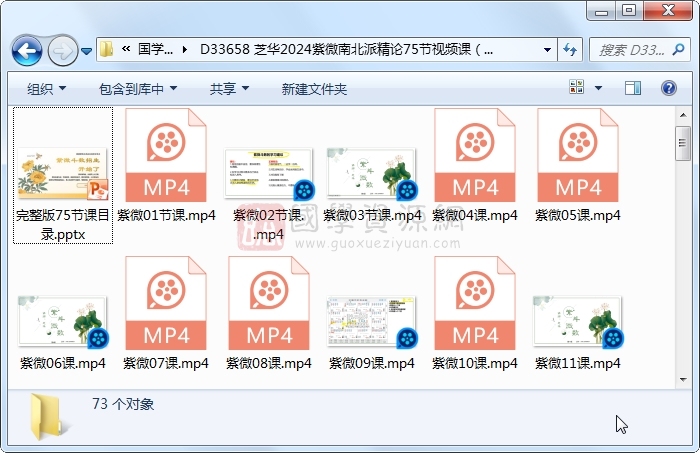The image size is (700, 453).
Task: Select the 紫微08课.mp4 file icon
Action: pyautogui.click(x=269, y=303)
